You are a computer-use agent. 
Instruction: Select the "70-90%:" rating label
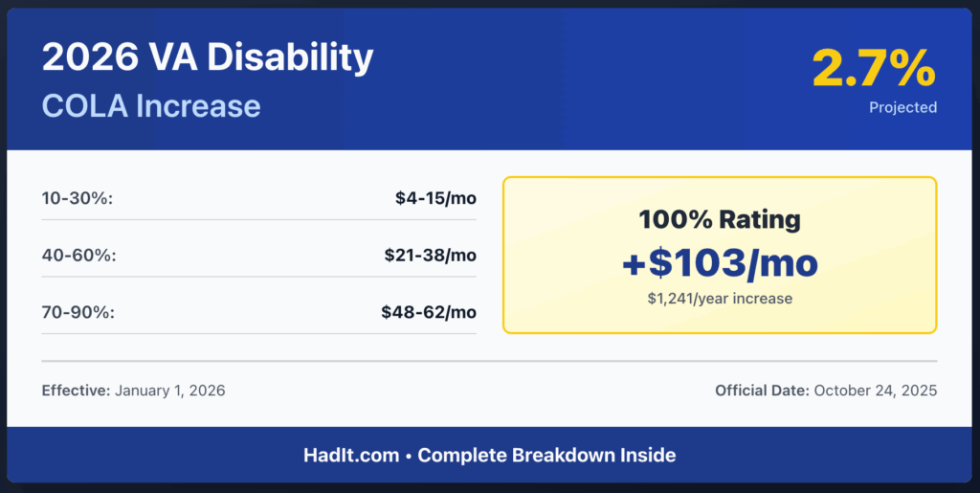point(75,312)
